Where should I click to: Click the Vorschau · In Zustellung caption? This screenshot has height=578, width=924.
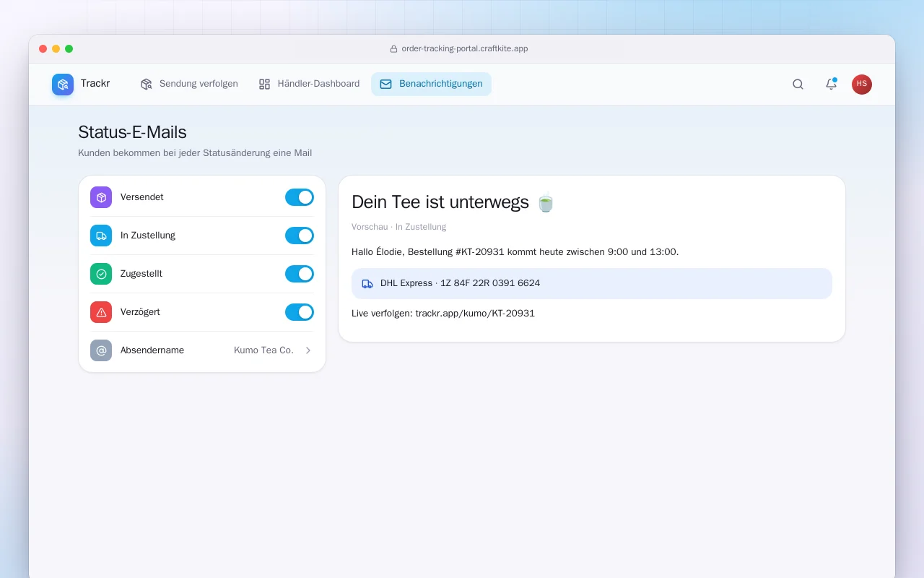pyautogui.click(x=398, y=227)
